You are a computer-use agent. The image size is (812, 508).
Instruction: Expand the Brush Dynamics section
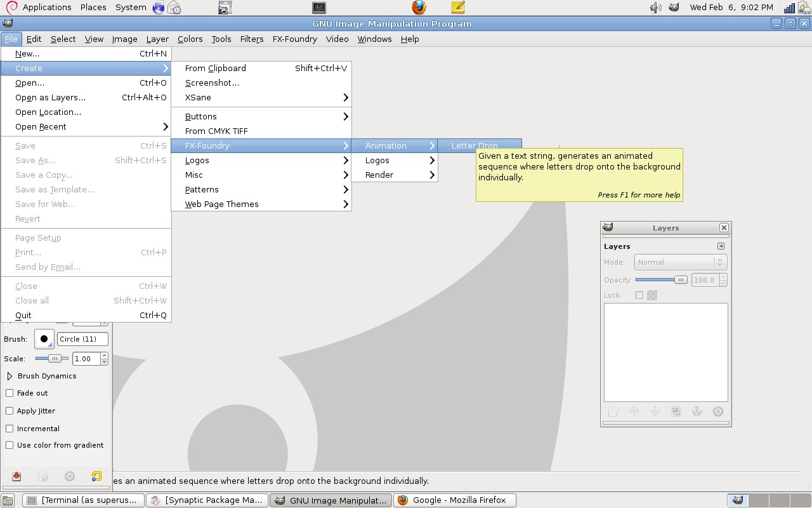(10, 376)
